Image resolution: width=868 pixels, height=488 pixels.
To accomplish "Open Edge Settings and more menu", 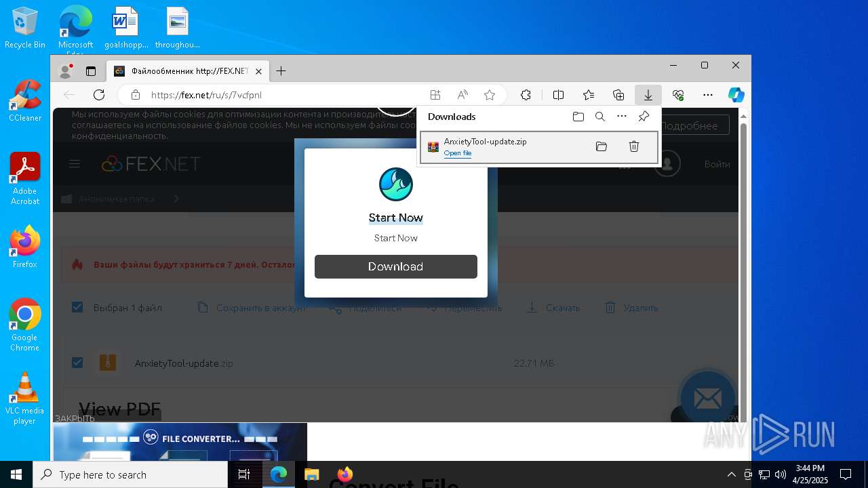I will pyautogui.click(x=708, y=95).
